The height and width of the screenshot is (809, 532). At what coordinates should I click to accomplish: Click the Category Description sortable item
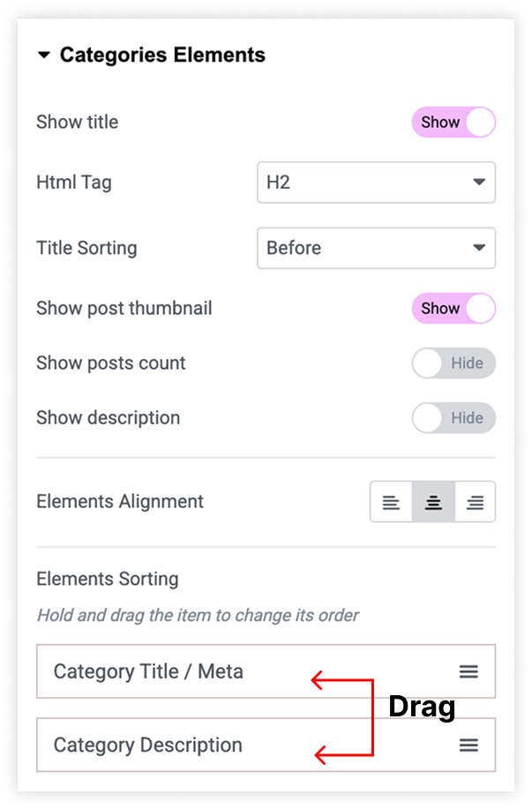tap(147, 745)
